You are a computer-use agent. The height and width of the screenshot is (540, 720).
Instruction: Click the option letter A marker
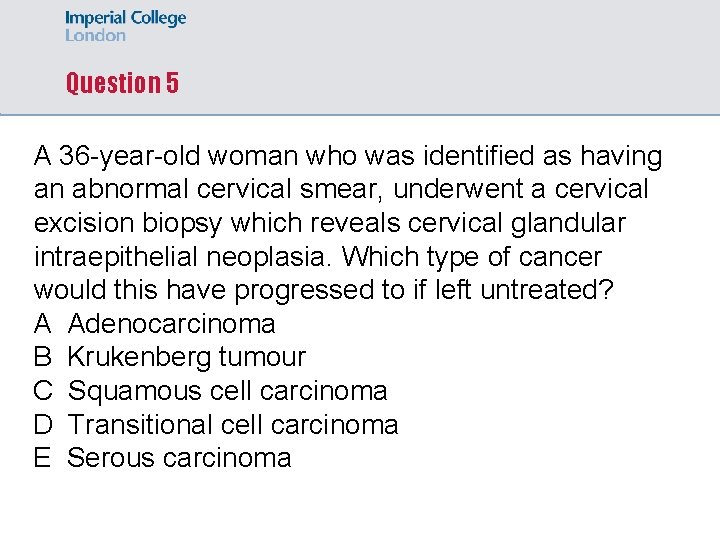(43, 324)
